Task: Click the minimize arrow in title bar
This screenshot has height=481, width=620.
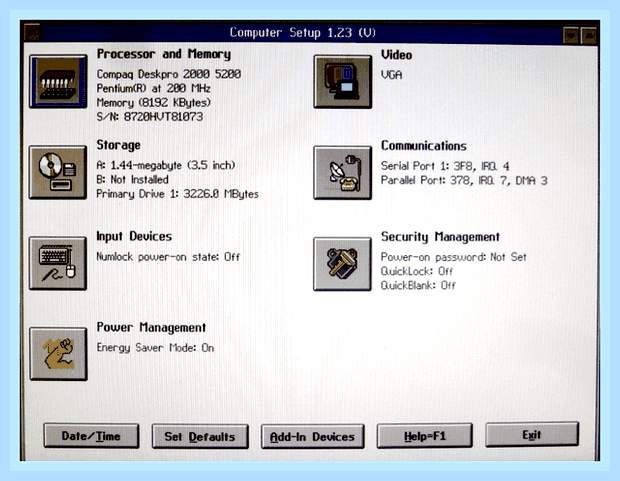Action: click(x=571, y=36)
